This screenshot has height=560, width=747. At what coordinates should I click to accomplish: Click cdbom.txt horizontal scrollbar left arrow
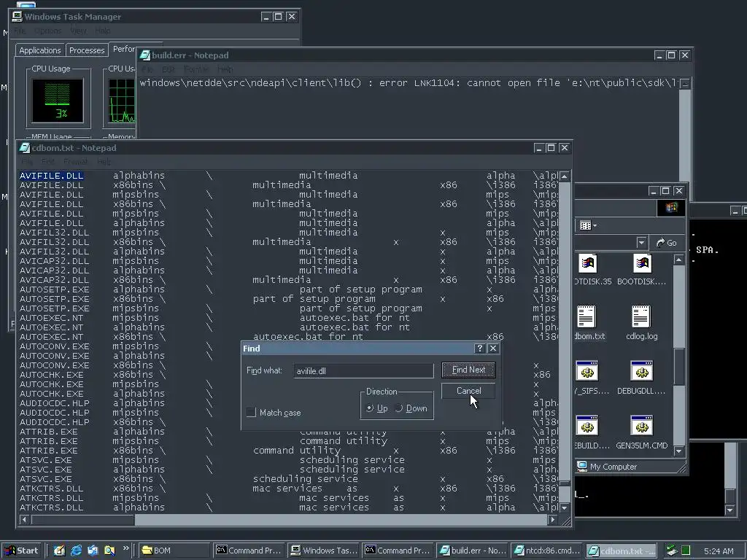24,519
